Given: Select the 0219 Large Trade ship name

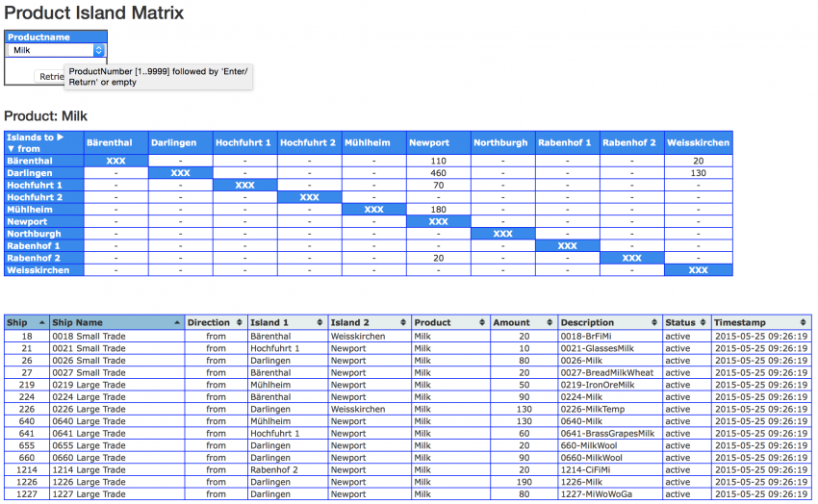Looking at the screenshot, I should (x=89, y=385).
